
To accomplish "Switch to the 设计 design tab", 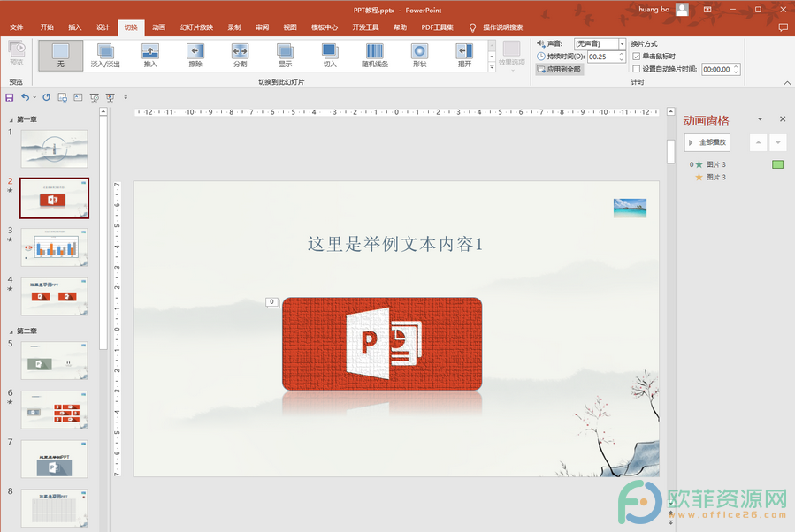I will [x=103, y=27].
